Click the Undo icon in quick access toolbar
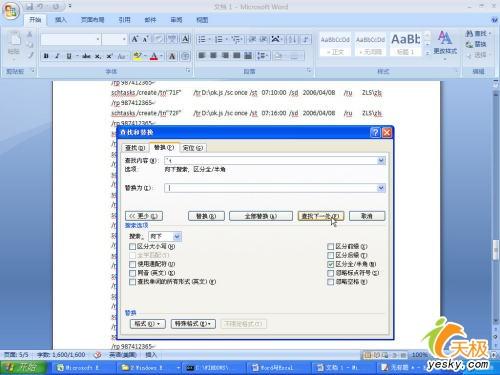500x375 pixels. click(41, 7)
